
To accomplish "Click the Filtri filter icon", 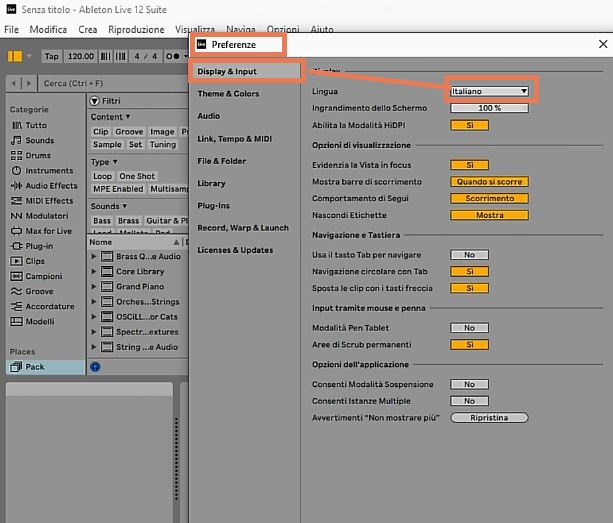I will click(95, 101).
